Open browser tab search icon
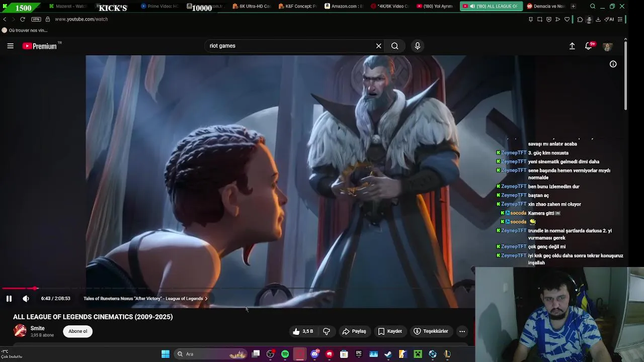 pos(593,7)
